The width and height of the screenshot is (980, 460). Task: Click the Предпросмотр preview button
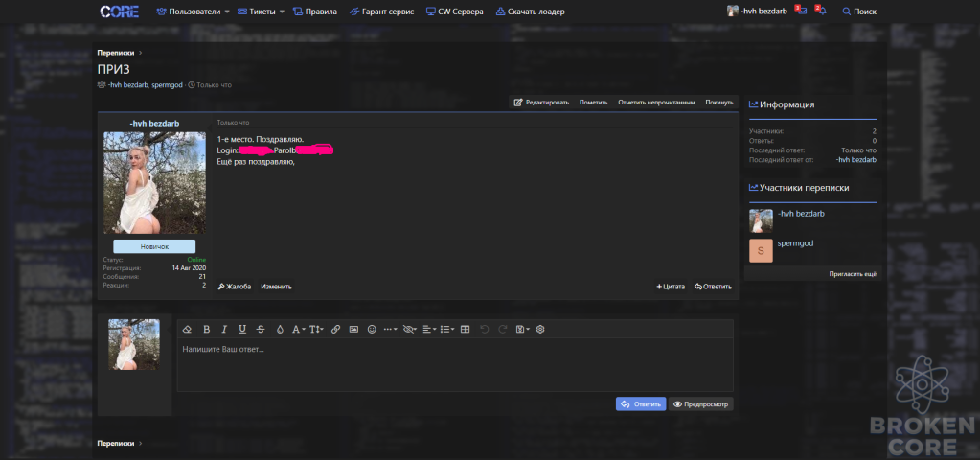click(700, 404)
